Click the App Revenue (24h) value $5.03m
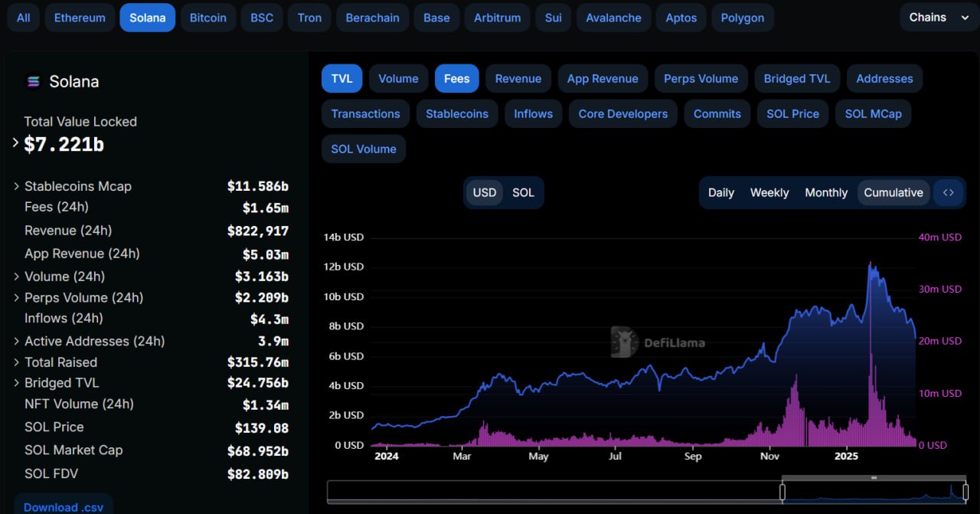980x514 pixels. click(x=266, y=254)
